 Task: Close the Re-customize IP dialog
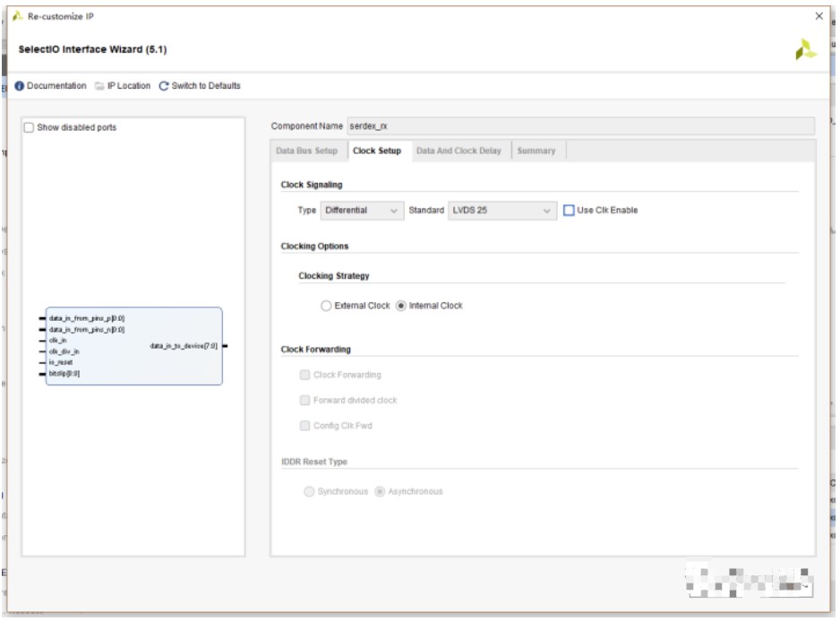(x=819, y=16)
